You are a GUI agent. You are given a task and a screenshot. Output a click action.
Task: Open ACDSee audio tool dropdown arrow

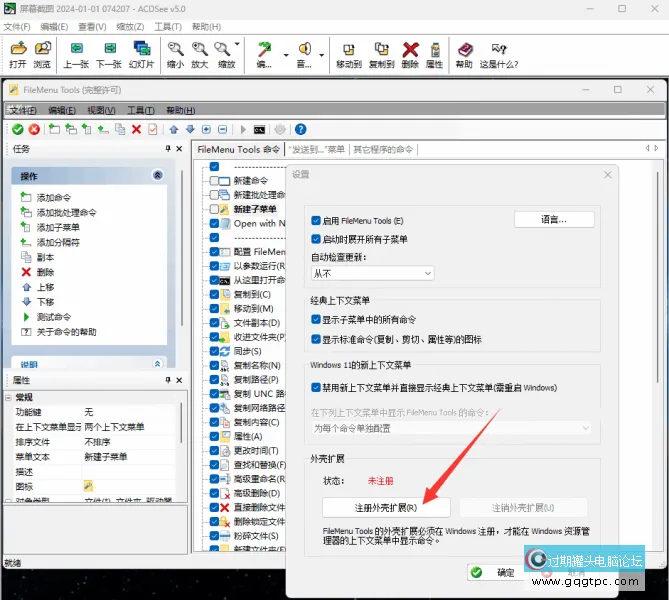[x=322, y=55]
